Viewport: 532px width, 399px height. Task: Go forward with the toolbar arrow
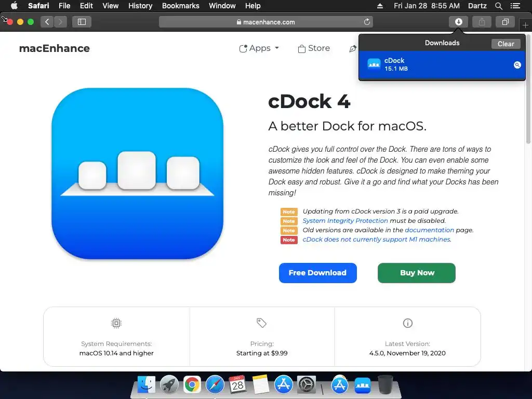pyautogui.click(x=60, y=22)
